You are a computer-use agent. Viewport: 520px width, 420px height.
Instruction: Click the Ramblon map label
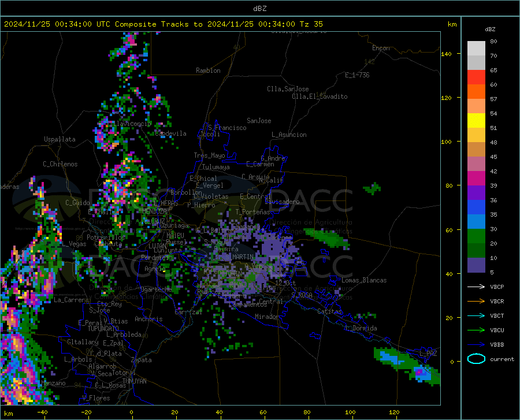click(208, 70)
